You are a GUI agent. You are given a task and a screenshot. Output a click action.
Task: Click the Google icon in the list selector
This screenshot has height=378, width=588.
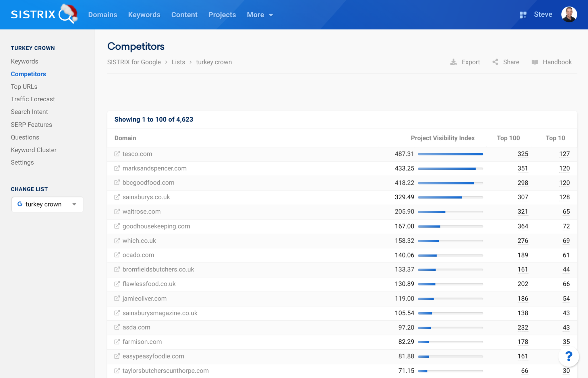click(20, 204)
